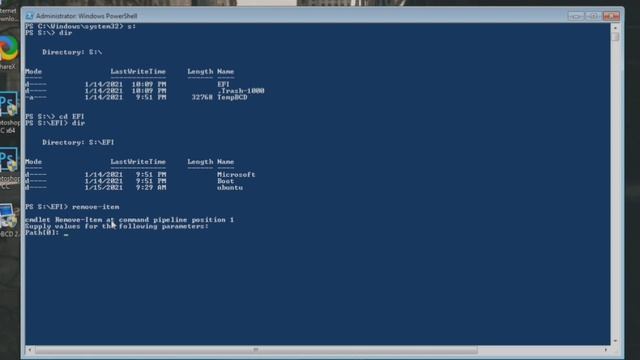This screenshot has height=360, width=640.
Task: Click the horizontal scrollbar thumb
Action: point(256,350)
